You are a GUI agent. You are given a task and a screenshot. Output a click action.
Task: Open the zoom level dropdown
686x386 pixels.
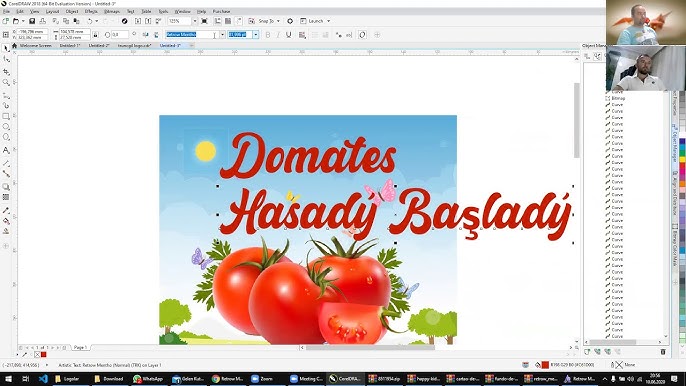195,21
